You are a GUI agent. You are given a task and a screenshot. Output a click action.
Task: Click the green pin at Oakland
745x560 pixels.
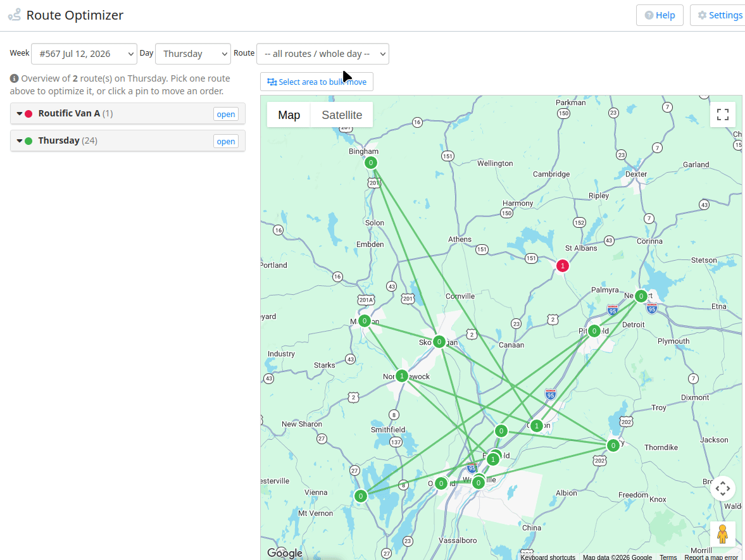click(441, 483)
